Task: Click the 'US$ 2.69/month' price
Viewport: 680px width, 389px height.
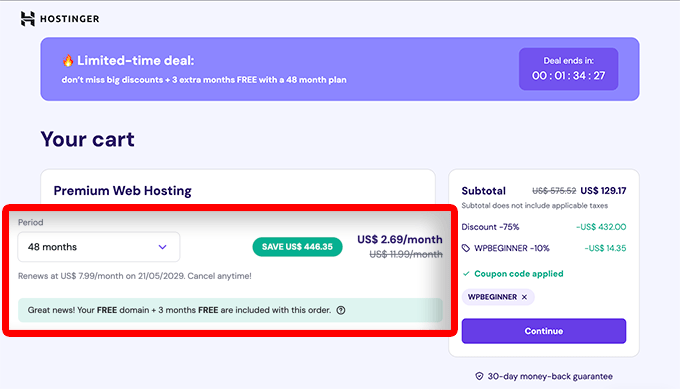Action: pyautogui.click(x=400, y=239)
